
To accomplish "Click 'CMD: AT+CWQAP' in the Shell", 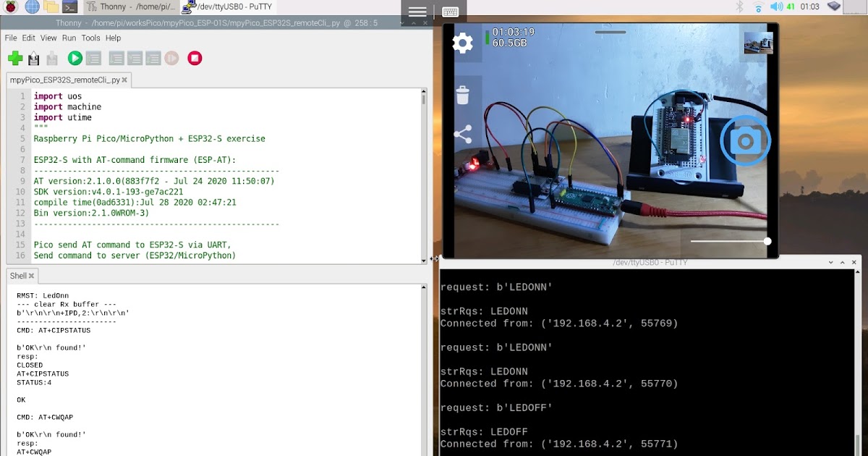I will click(45, 417).
